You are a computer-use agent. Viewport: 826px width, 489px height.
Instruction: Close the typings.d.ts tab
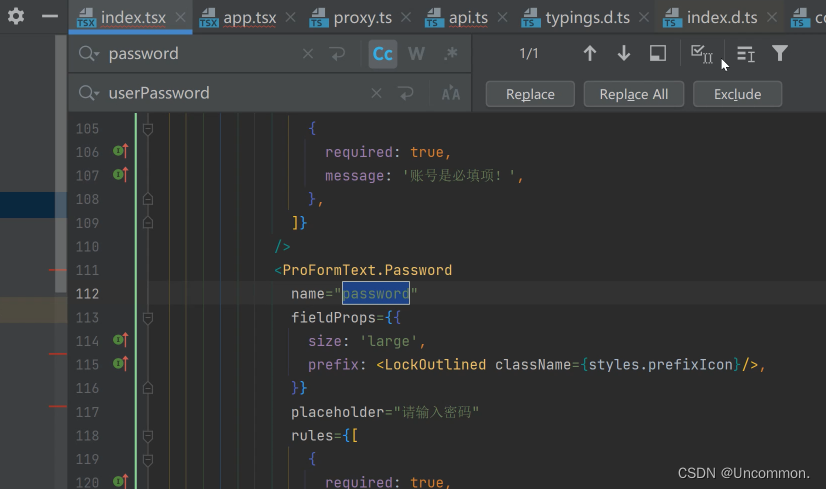(644, 17)
